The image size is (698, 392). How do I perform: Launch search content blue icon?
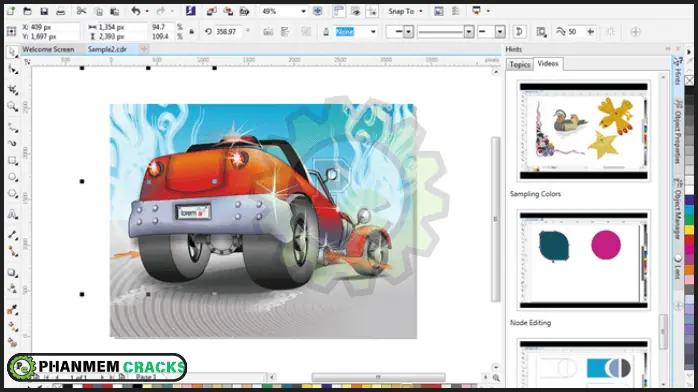point(191,11)
